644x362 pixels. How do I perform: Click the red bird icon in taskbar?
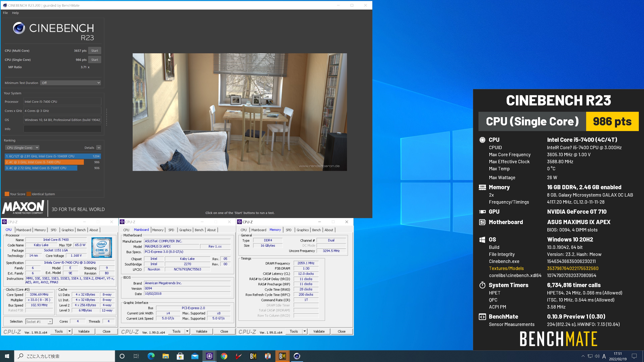click(238, 356)
